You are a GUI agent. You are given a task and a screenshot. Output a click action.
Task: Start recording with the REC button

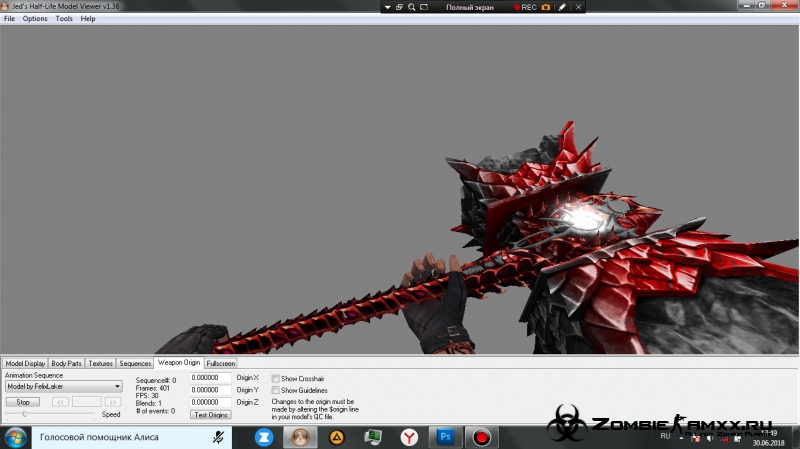[525, 7]
